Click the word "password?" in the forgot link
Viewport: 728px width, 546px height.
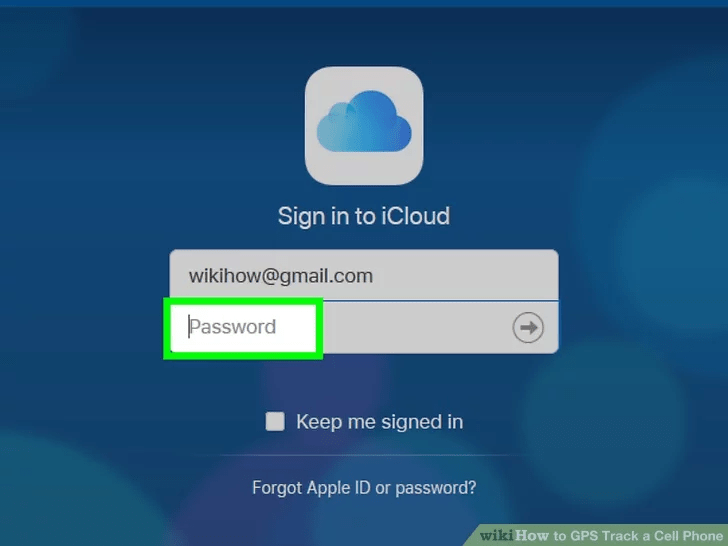coord(436,488)
